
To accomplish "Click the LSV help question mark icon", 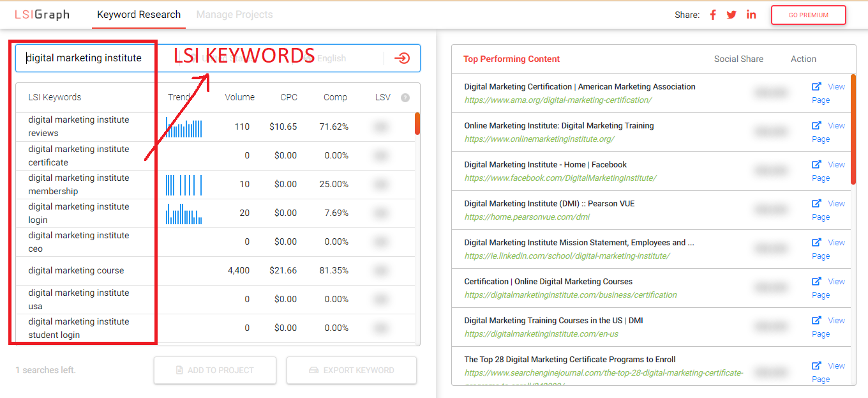I will (x=405, y=98).
